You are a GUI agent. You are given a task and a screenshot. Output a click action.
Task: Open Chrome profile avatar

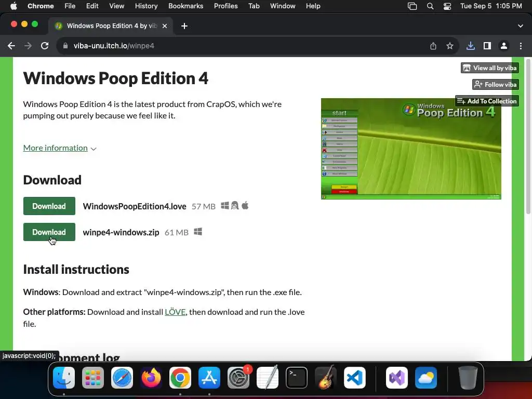tap(504, 46)
